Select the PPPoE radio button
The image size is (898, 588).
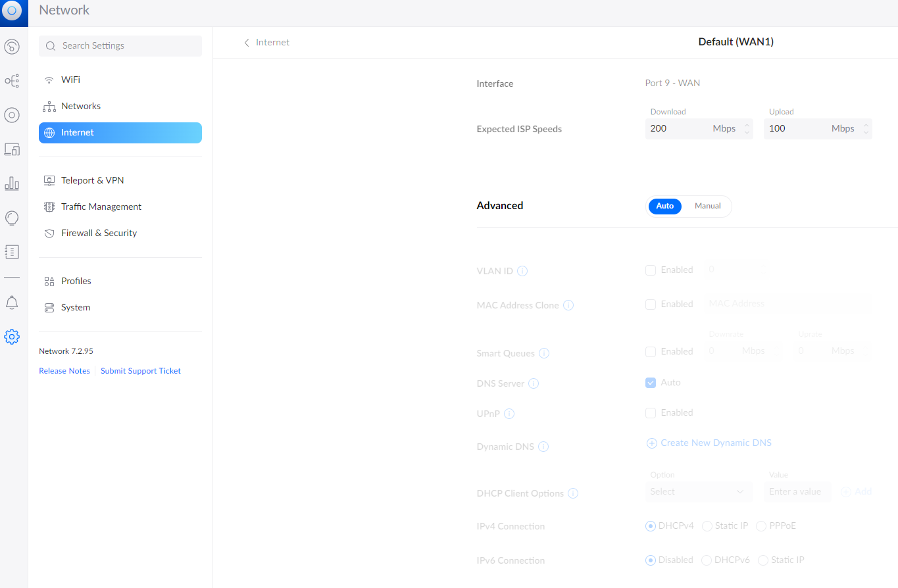761,526
